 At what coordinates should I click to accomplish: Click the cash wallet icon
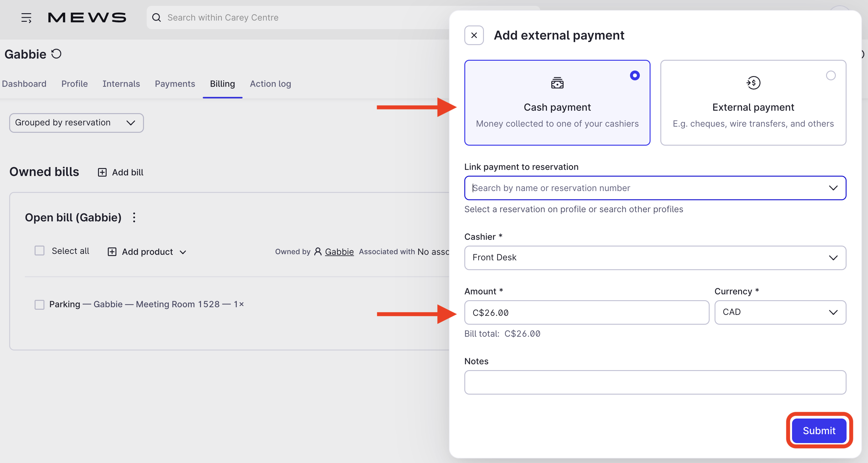(557, 83)
